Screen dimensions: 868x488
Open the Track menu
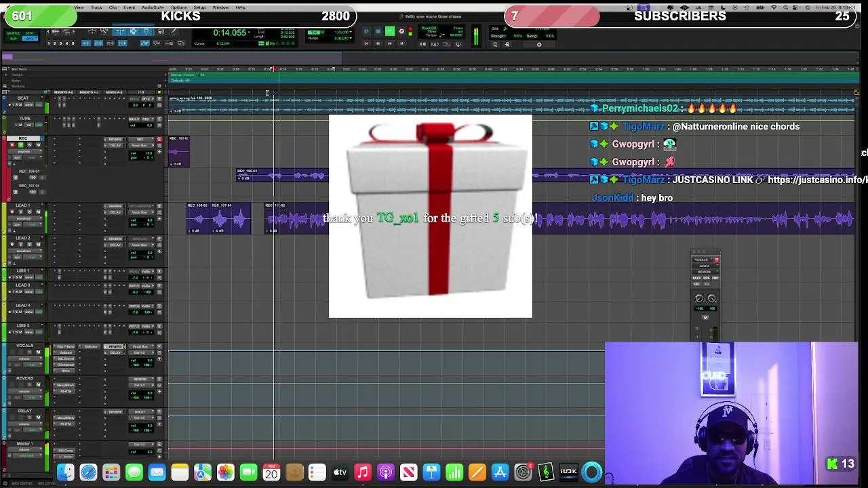click(x=96, y=7)
